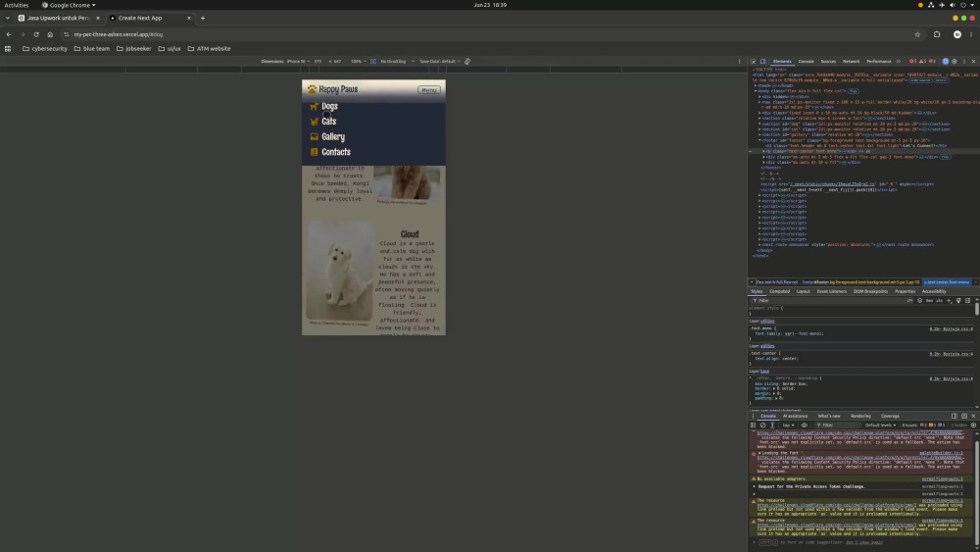This screenshot has height=552, width=980.
Task: Show more DevTools tabs via double chevron
Action: [x=898, y=61]
